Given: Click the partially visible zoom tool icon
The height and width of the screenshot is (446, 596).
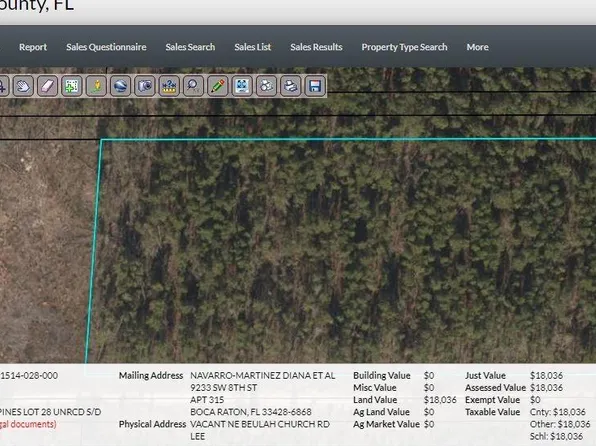Looking at the screenshot, I should (x=3, y=86).
